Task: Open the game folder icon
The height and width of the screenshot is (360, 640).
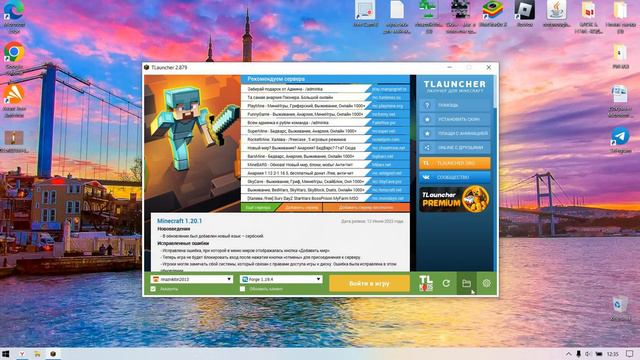Action: (x=466, y=283)
